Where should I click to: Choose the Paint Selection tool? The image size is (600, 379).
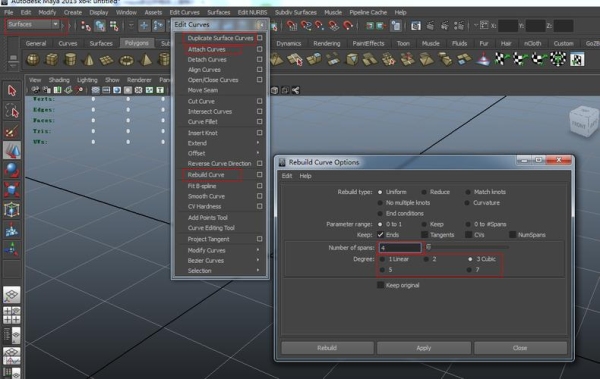(12, 131)
